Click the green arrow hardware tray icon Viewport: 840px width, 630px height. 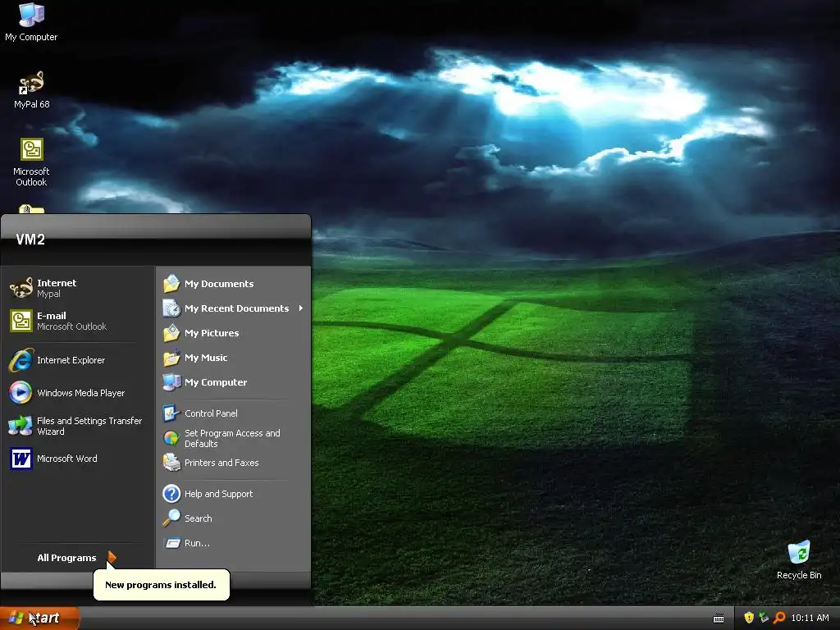764,618
